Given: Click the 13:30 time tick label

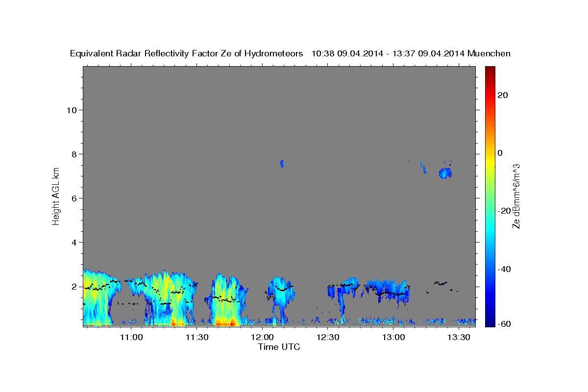Looking at the screenshot, I should point(459,337).
